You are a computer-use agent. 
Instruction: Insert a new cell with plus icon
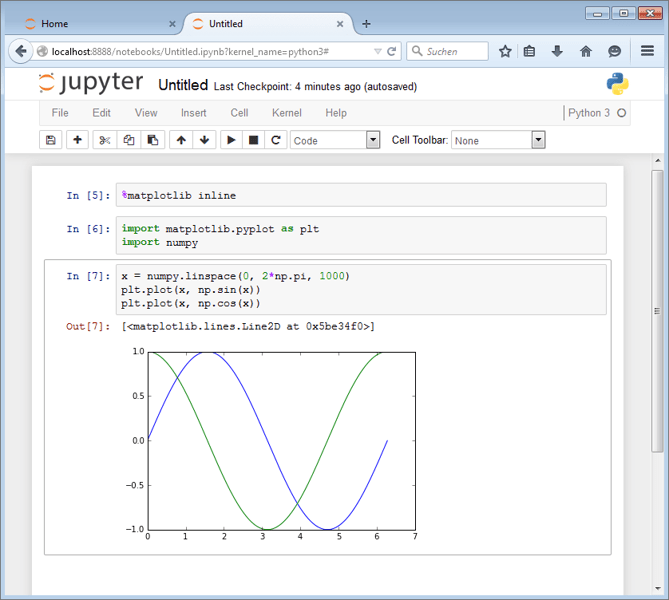(x=77, y=140)
